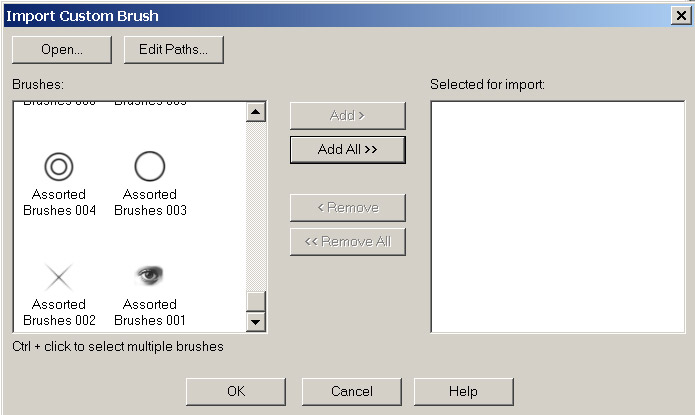Viewport: 695px width, 415px height.
Task: Click the brush list scrollbar thumb
Action: (255, 301)
